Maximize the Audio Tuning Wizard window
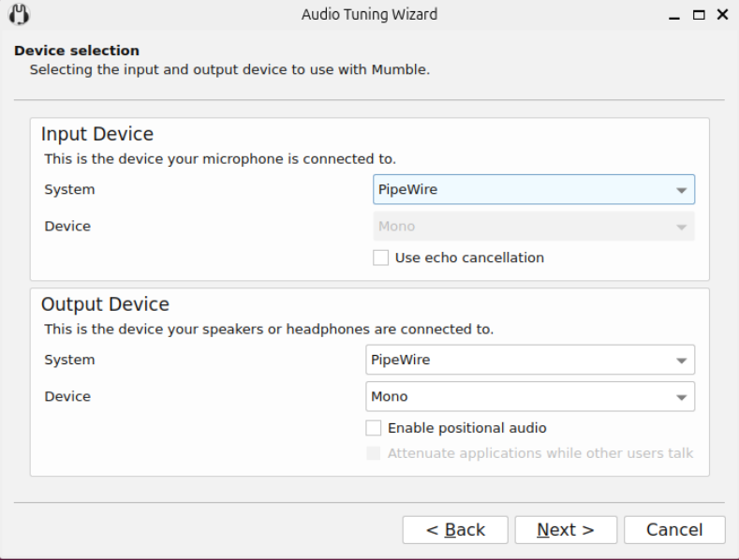 coord(699,15)
